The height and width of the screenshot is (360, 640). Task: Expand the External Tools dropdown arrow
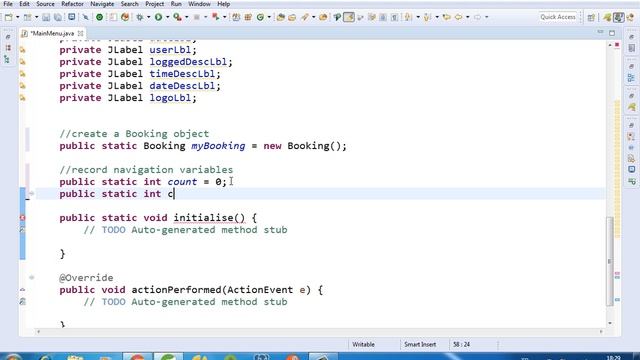186,17
